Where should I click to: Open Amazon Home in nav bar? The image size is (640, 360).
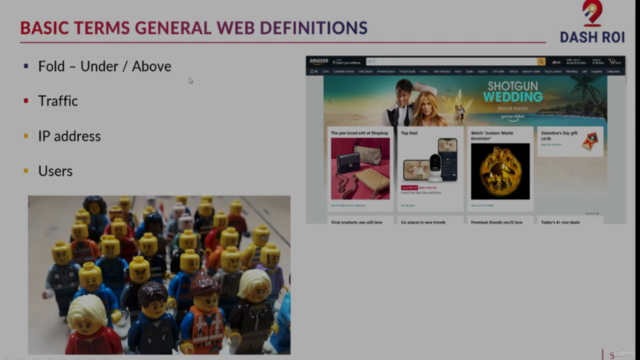(531, 71)
